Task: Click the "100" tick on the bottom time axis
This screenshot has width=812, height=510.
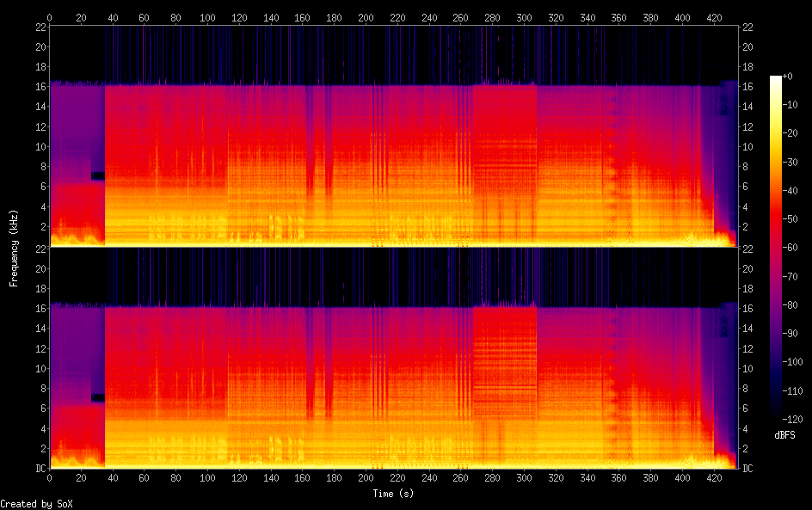Action: pos(207,478)
